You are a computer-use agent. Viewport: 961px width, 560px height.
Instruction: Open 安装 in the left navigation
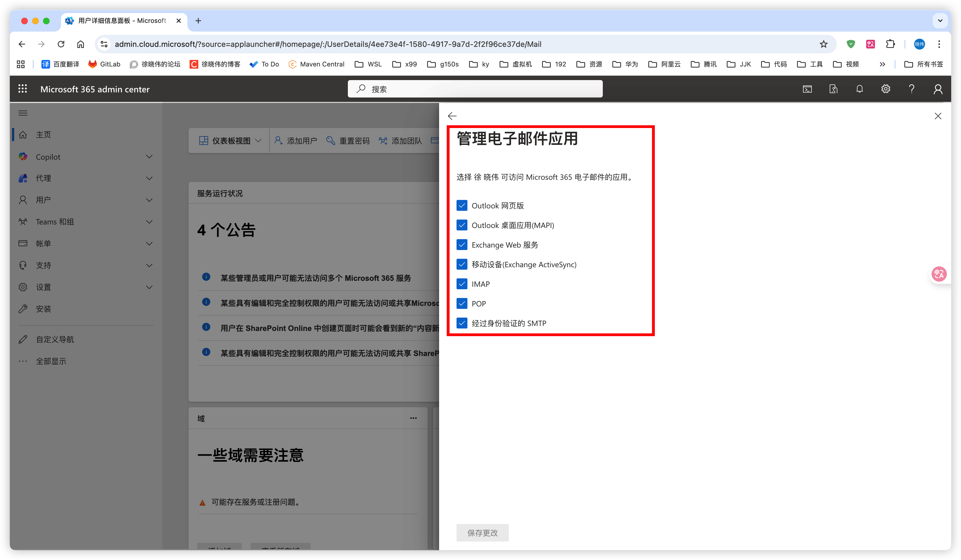(43, 309)
